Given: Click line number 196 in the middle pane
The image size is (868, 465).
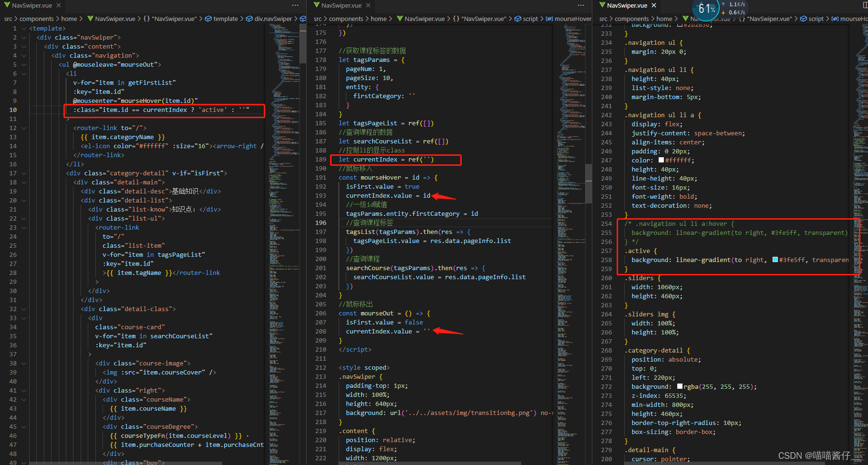Looking at the screenshot, I should point(321,223).
